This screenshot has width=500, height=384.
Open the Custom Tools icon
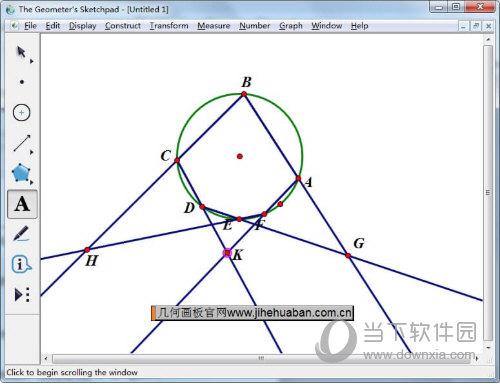(22, 295)
